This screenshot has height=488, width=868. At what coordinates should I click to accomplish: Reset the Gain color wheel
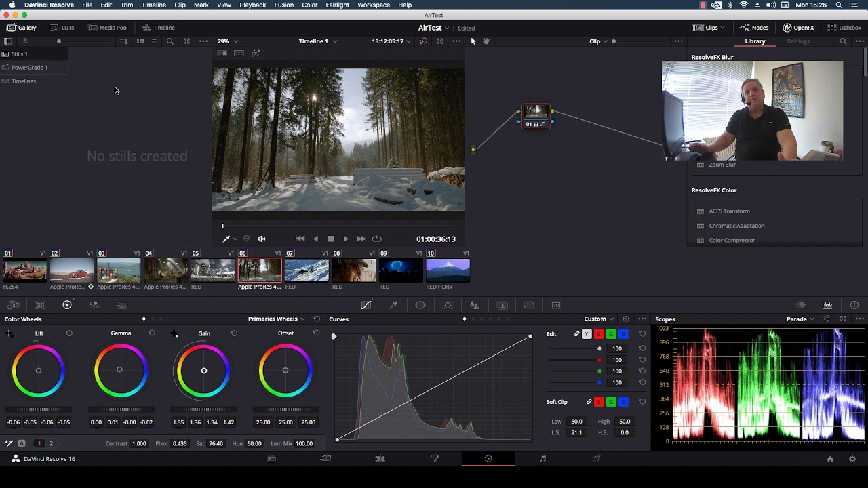(x=234, y=333)
